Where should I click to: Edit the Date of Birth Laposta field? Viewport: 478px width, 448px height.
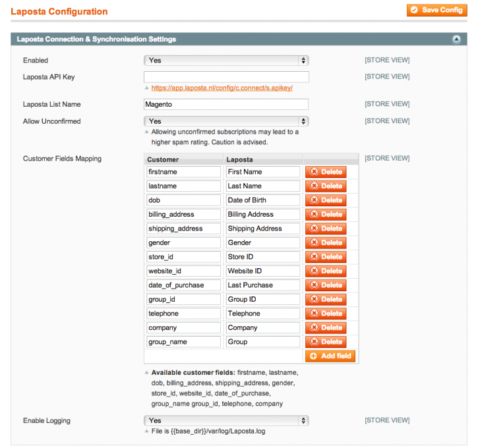coord(263,200)
